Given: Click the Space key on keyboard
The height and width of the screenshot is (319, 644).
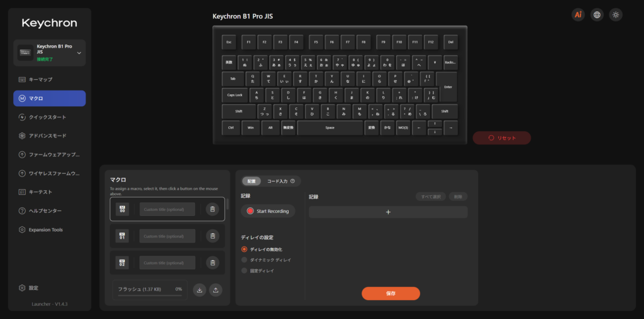Looking at the screenshot, I should (330, 127).
